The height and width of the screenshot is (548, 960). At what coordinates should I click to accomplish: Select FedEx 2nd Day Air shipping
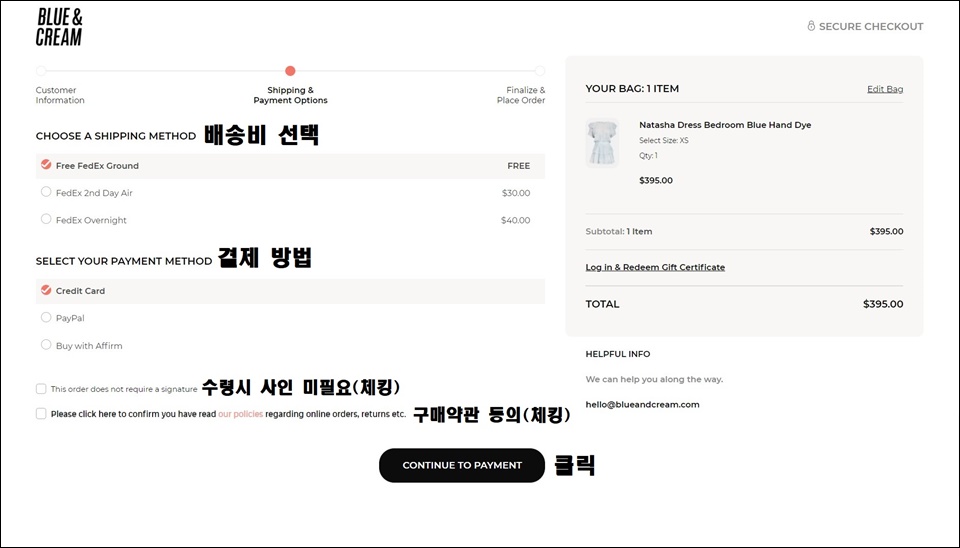pyautogui.click(x=46, y=192)
